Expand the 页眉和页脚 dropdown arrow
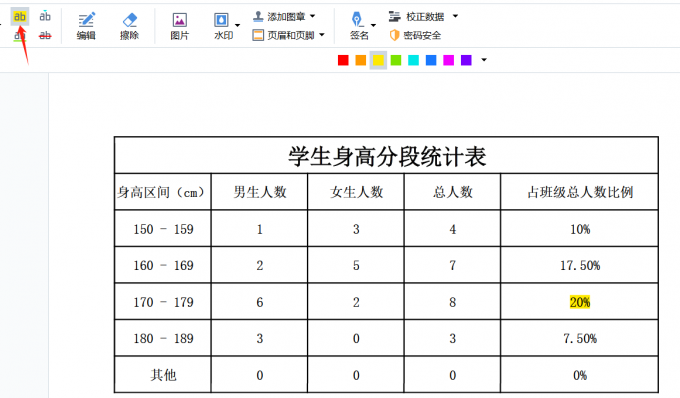This screenshot has width=680, height=398. coord(322,35)
